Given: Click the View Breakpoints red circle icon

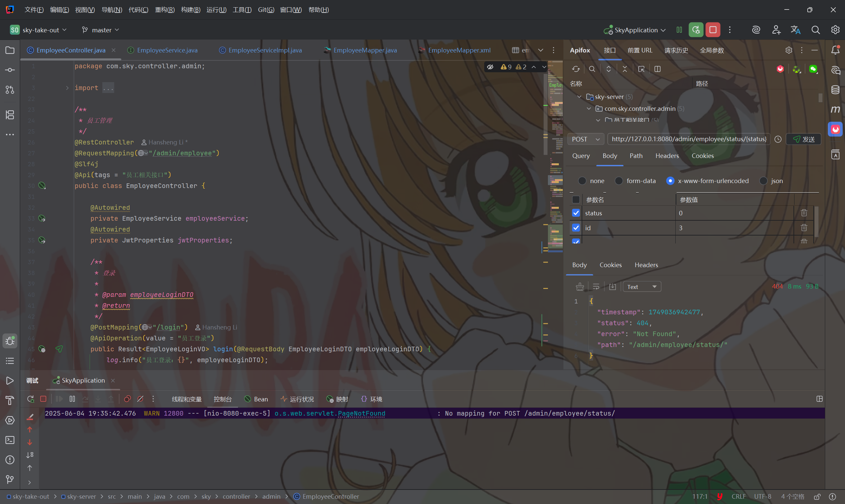Looking at the screenshot, I should (127, 399).
